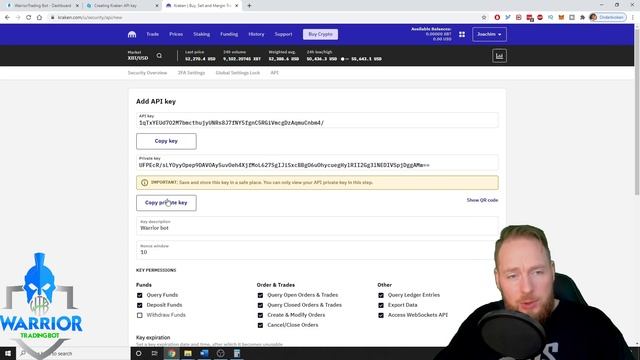Close the Creating Kraken API key tab
Image resolution: width=640 pixels, height=360 pixels.
coord(157,6)
